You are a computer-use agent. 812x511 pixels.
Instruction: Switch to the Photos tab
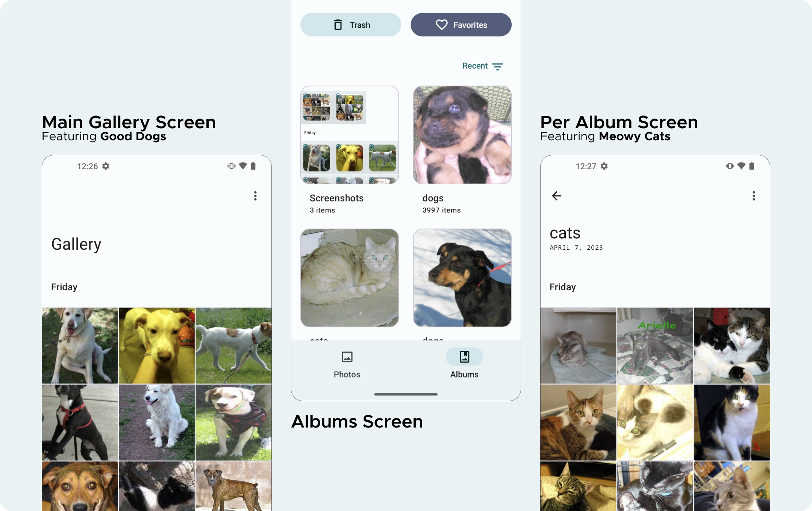347,364
